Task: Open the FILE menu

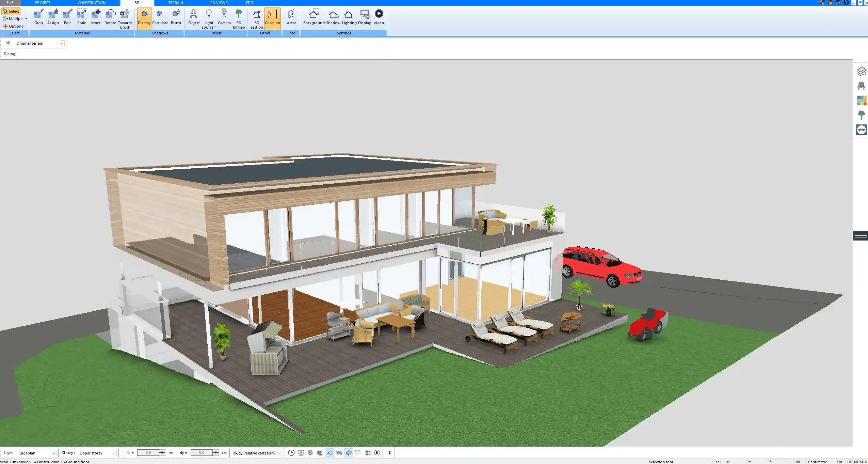Action: coord(10,2)
